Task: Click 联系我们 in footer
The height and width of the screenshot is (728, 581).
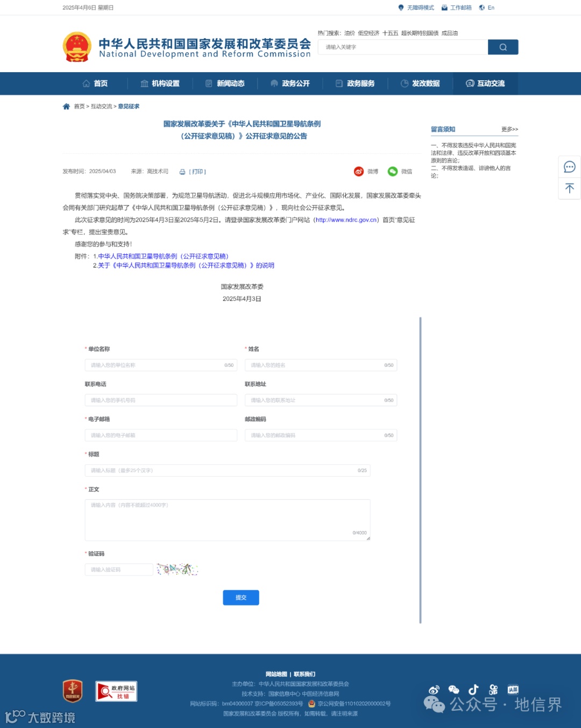Action: tap(304, 674)
